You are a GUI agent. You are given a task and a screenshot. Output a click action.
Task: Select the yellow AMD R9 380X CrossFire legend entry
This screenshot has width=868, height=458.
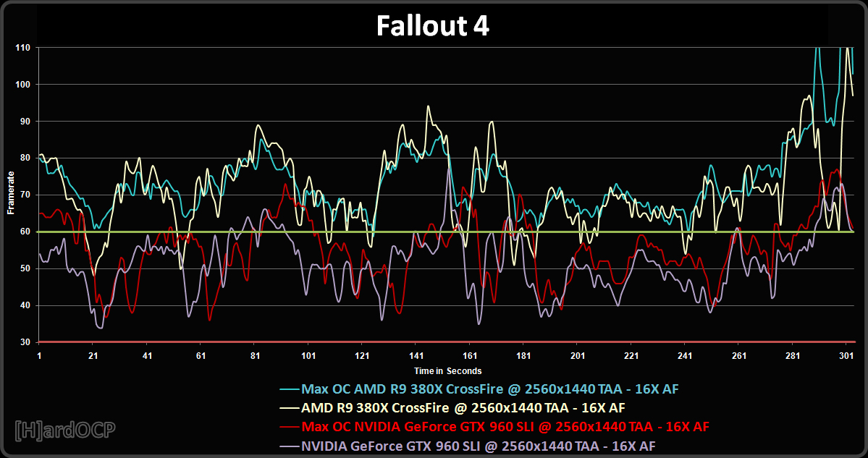452,408
